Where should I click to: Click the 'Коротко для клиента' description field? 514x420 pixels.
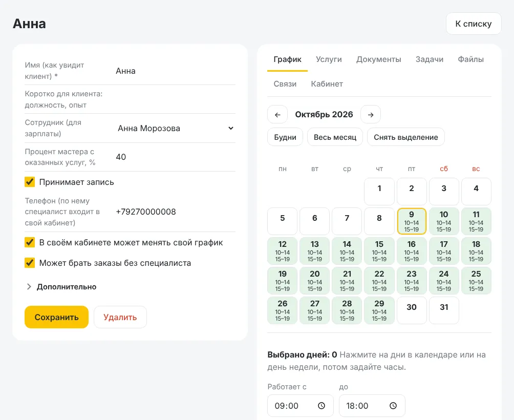pos(176,99)
